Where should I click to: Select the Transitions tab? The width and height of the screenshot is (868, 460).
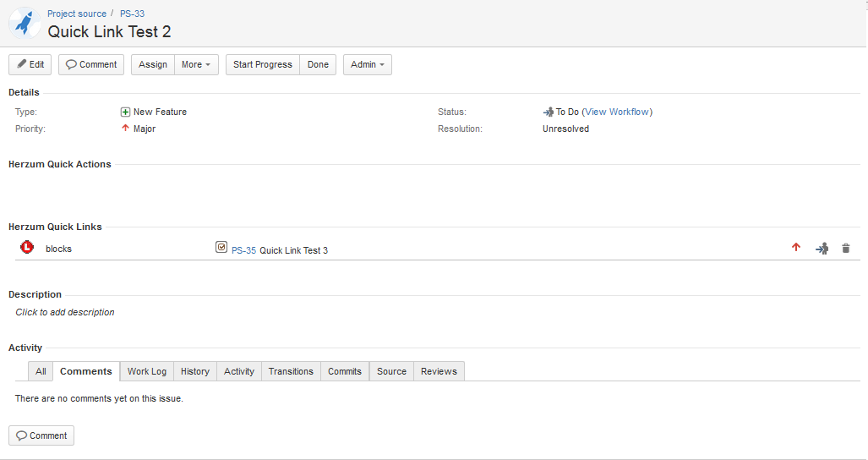point(291,371)
